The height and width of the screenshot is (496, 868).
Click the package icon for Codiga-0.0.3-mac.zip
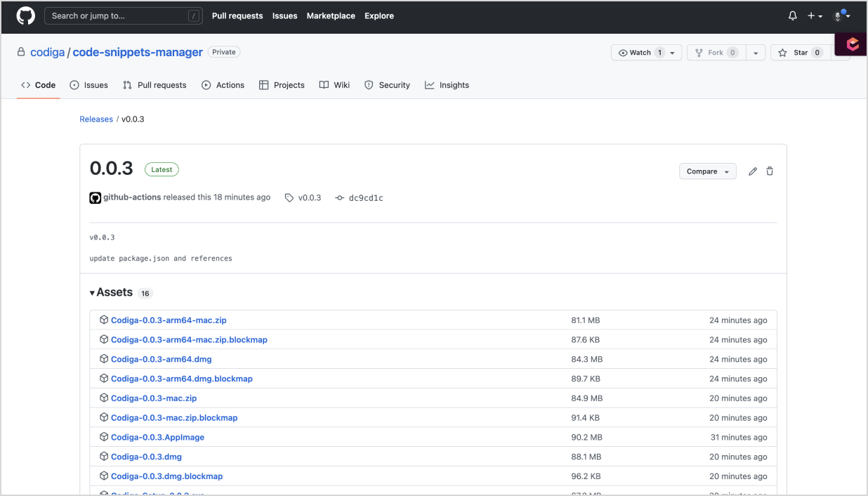pos(104,398)
